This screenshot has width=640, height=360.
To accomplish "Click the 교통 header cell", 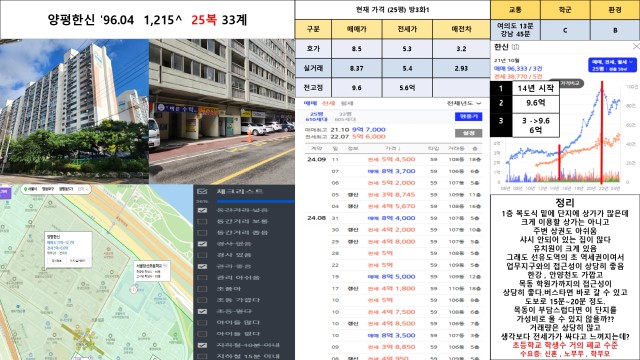I will (515, 9).
